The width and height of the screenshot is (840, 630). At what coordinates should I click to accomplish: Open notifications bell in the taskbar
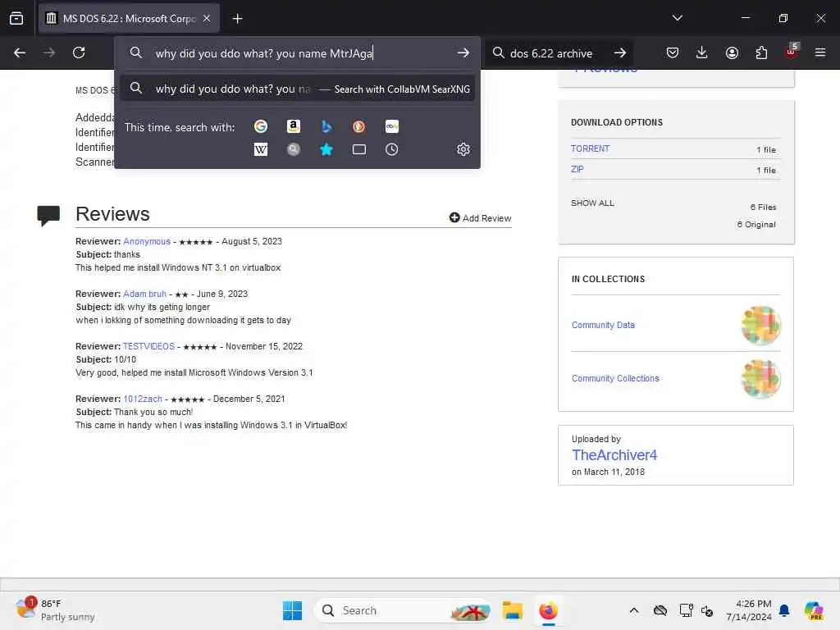(784, 610)
